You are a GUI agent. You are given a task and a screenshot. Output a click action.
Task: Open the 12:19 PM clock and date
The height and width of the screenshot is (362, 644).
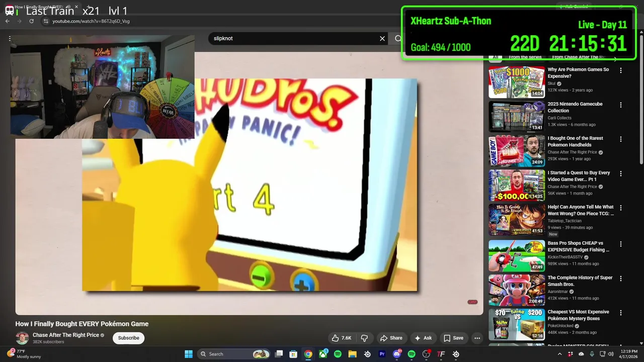pos(629,354)
